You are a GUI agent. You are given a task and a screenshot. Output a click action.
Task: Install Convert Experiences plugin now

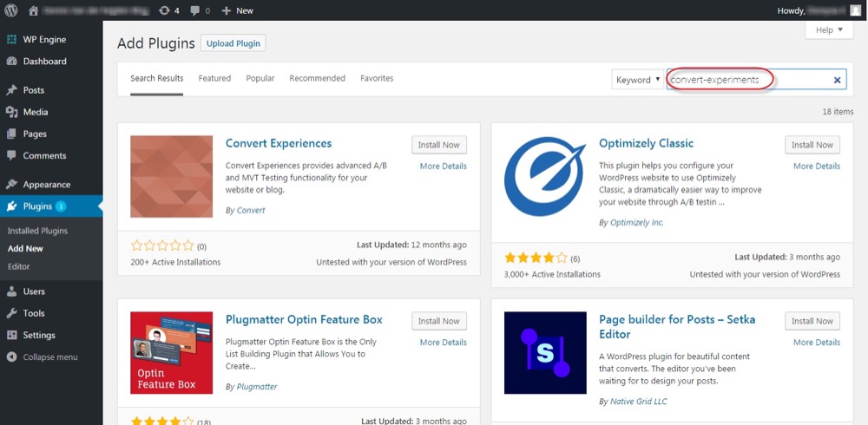pyautogui.click(x=439, y=145)
